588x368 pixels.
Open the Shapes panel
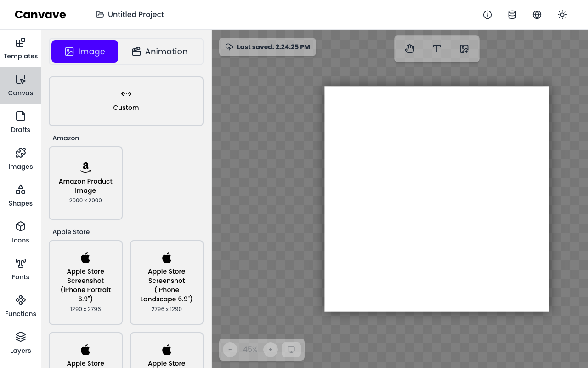pyautogui.click(x=21, y=196)
